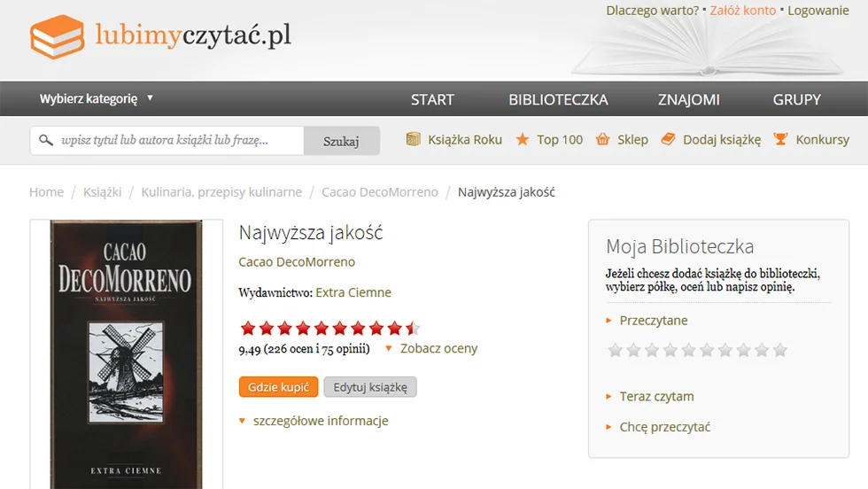
Task: Click the text 9,49 (226 ocen i 75 opinii)
Action: [x=304, y=349]
